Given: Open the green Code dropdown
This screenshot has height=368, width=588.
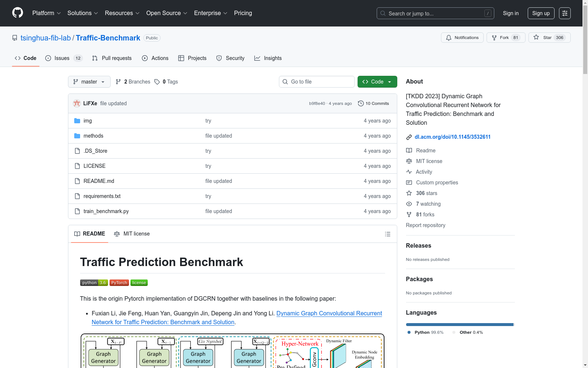Looking at the screenshot, I should pyautogui.click(x=377, y=82).
